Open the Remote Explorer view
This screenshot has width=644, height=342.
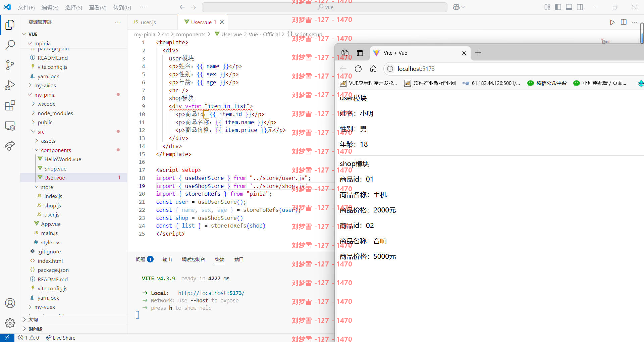click(x=10, y=126)
